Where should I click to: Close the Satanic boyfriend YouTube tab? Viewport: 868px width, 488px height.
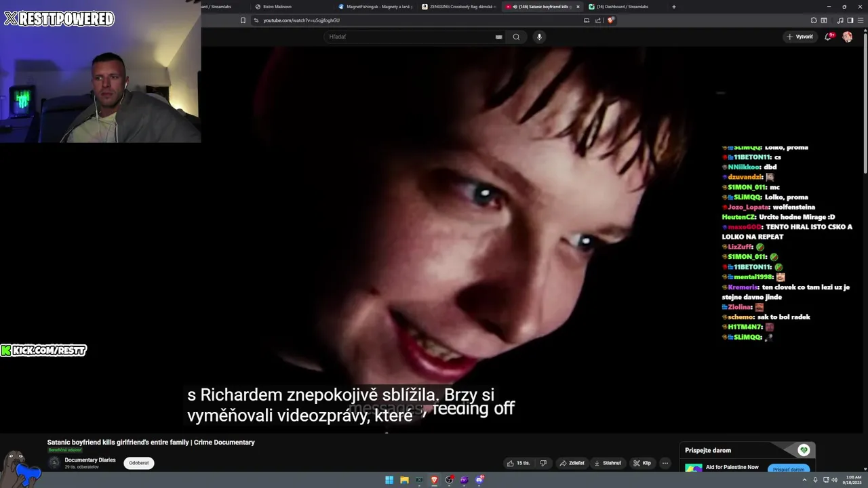(578, 7)
